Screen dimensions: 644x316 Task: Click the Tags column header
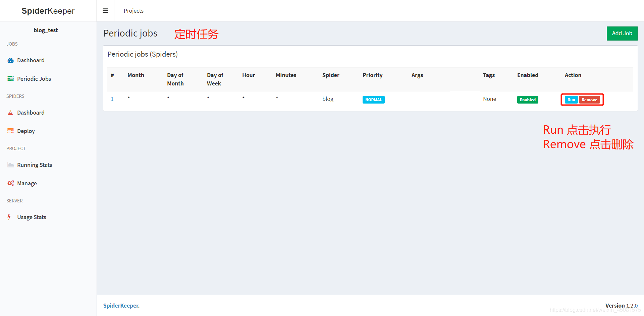point(489,75)
